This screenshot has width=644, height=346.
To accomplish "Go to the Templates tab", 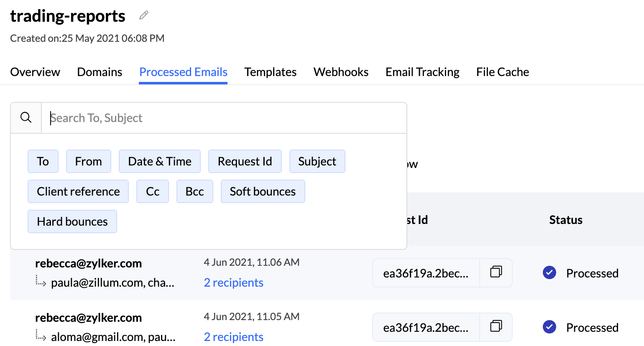I will [270, 72].
